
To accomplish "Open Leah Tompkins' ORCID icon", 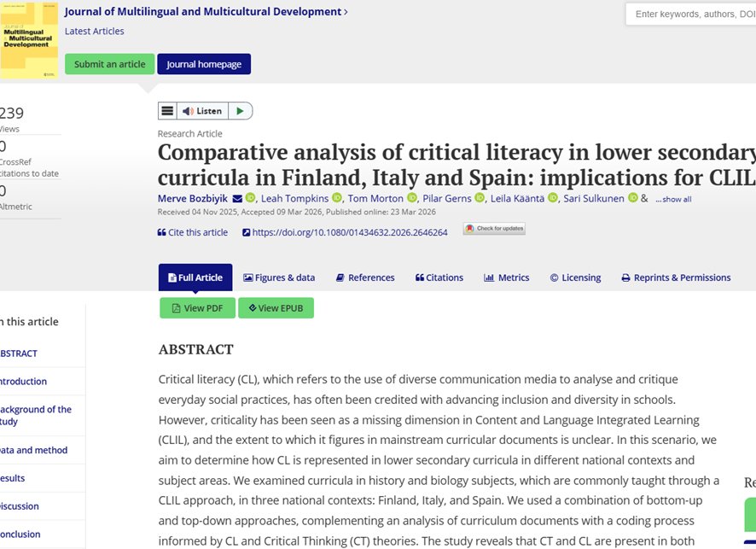I will click(x=337, y=198).
